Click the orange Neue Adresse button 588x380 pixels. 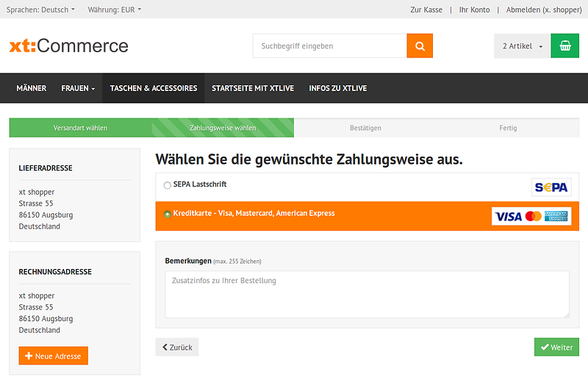tap(53, 356)
